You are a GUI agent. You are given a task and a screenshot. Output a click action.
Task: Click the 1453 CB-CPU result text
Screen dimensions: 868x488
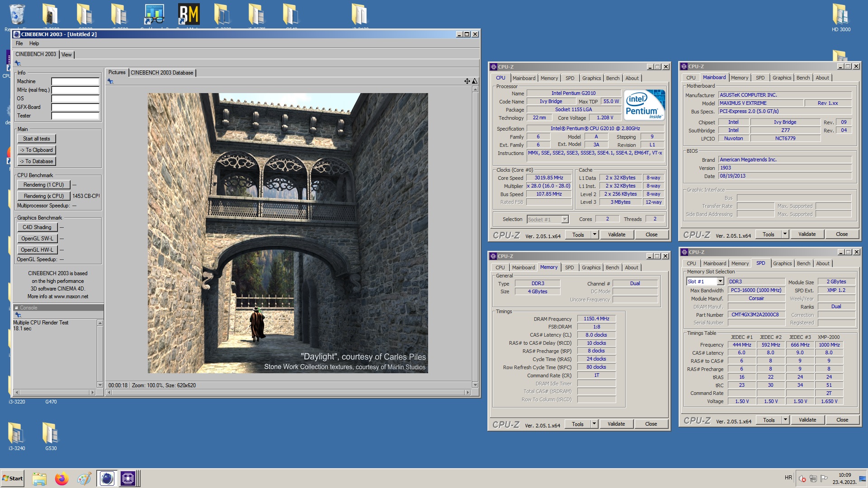86,196
